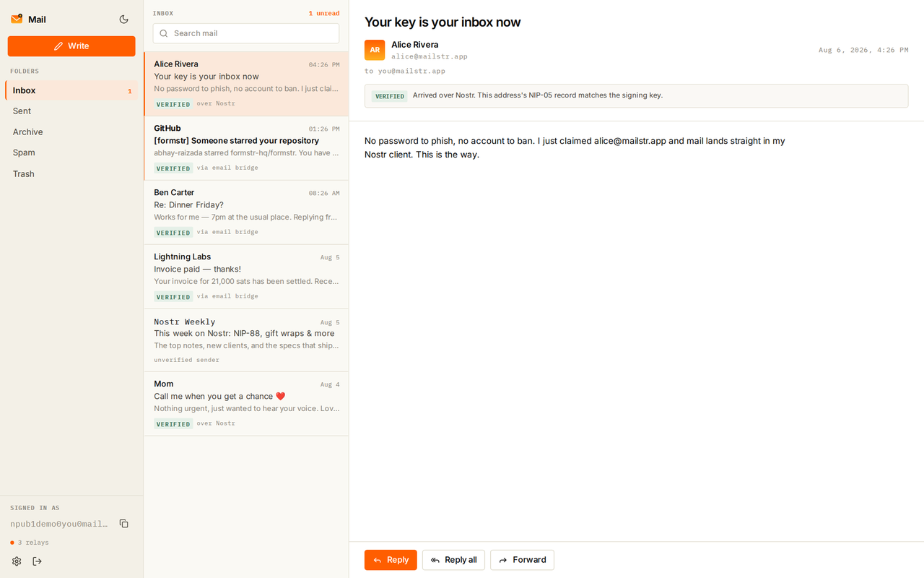
Task: Click the truncated npub1demo key text
Action: (x=59, y=524)
